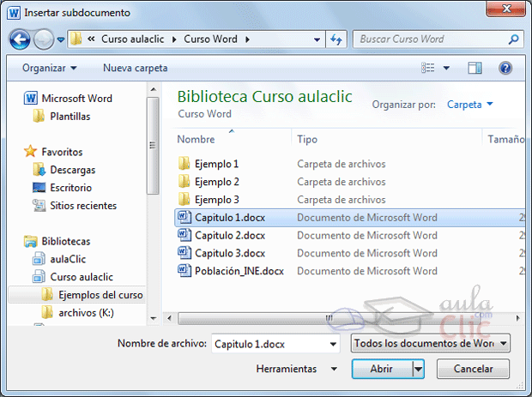Viewport: 532px width, 397px height.
Task: Click the Capitulo 2.docx Word file icon
Action: (184, 235)
